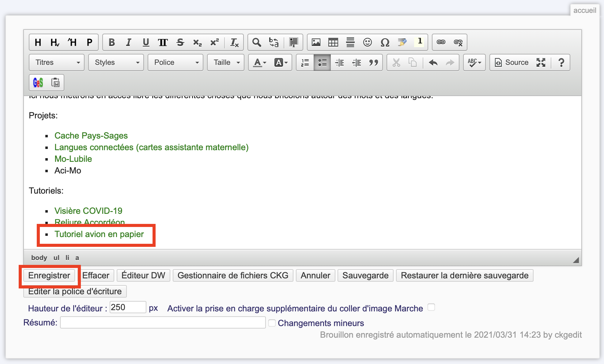604x364 pixels.
Task: Insert a smiley emoticon
Action: (x=367, y=42)
